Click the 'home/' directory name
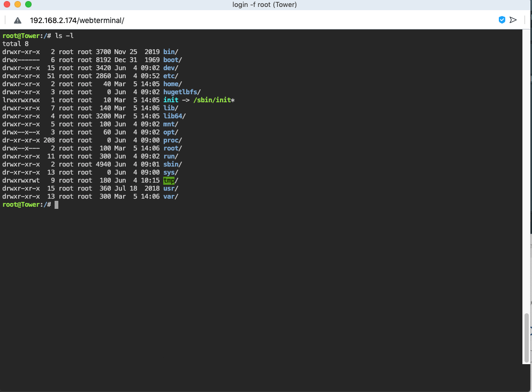The height and width of the screenshot is (392, 532). pyautogui.click(x=172, y=84)
